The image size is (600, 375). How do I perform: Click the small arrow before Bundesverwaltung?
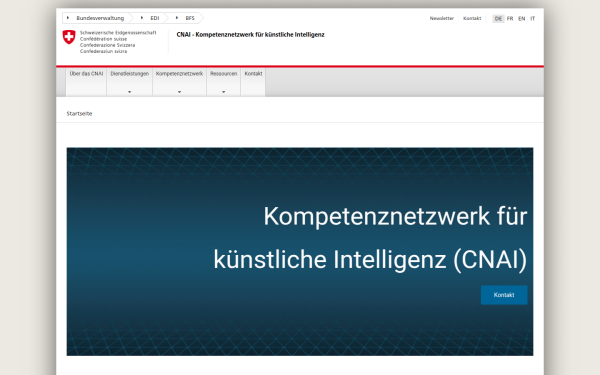click(x=68, y=18)
